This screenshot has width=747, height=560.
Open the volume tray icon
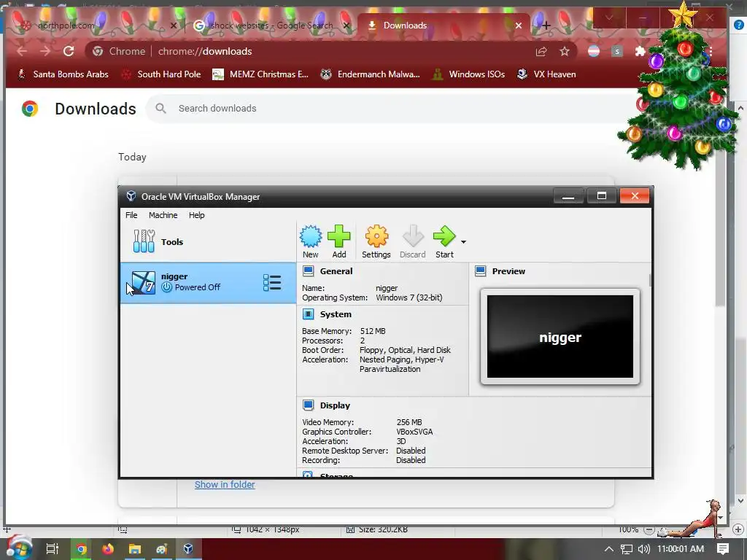(x=643, y=549)
